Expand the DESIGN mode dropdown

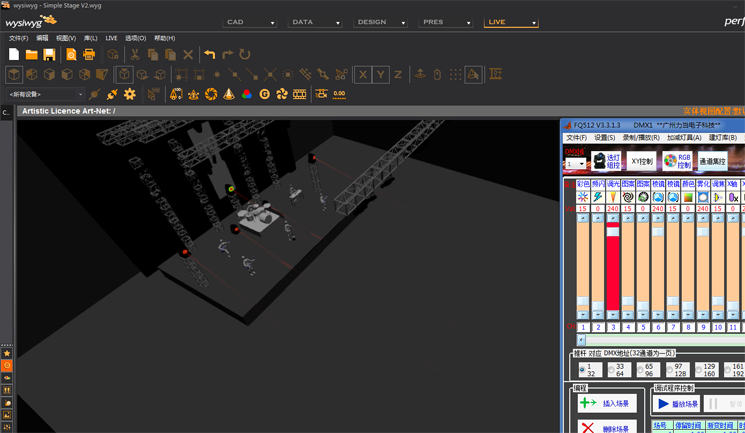pyautogui.click(x=380, y=22)
